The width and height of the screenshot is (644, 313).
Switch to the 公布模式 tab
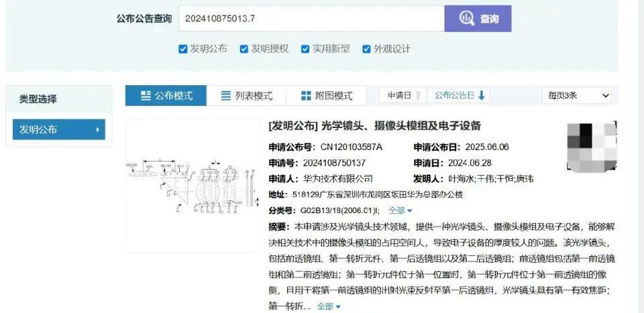pos(166,96)
